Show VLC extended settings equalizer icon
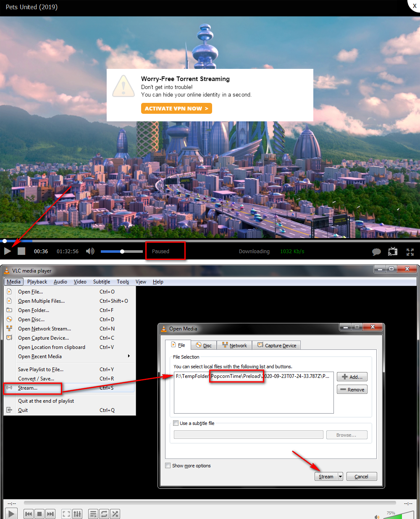This screenshot has width=420, height=519. click(77, 514)
